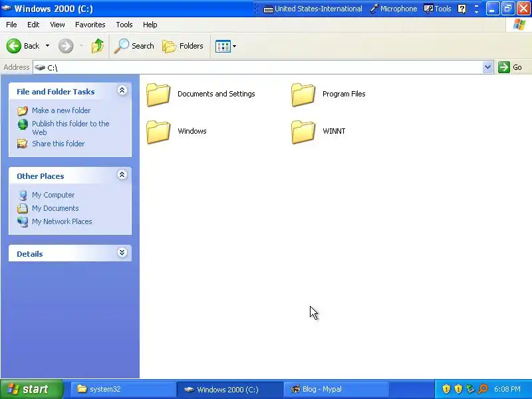Click Make a new folder link
This screenshot has height=399, width=532.
pyautogui.click(x=61, y=110)
